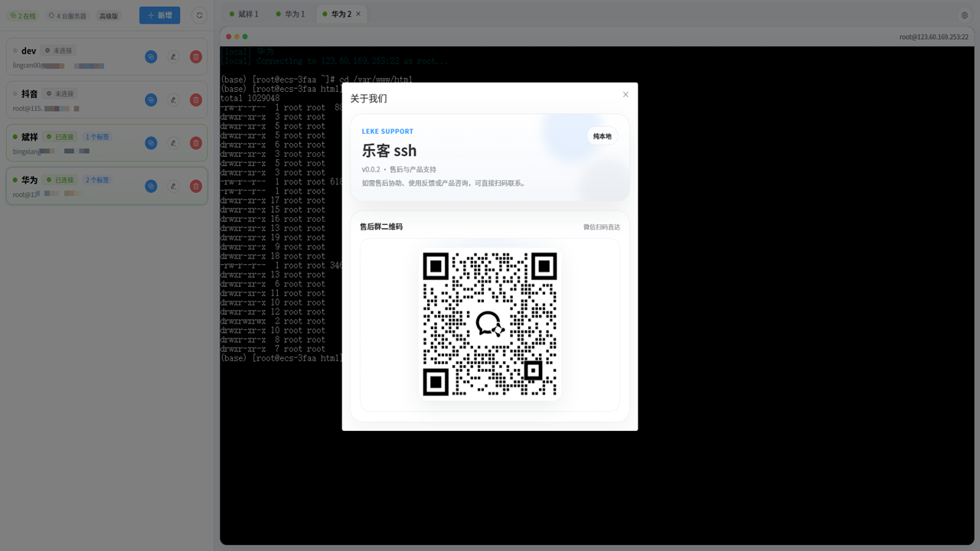This screenshot has height=551, width=980.
Task: Click the 高级版 edition badge
Action: click(x=109, y=15)
